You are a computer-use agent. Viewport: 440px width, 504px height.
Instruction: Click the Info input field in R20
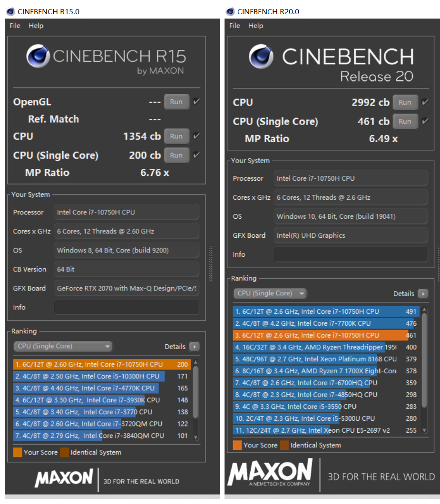pyautogui.click(x=351, y=254)
